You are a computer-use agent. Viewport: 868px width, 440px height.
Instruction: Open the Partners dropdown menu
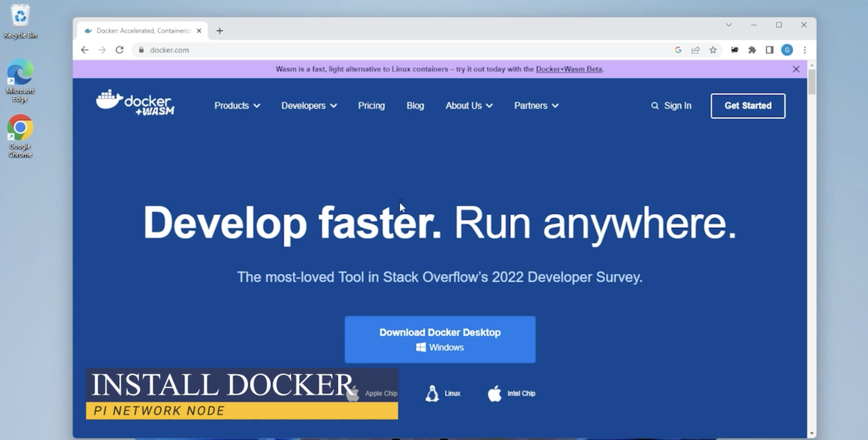tap(536, 106)
